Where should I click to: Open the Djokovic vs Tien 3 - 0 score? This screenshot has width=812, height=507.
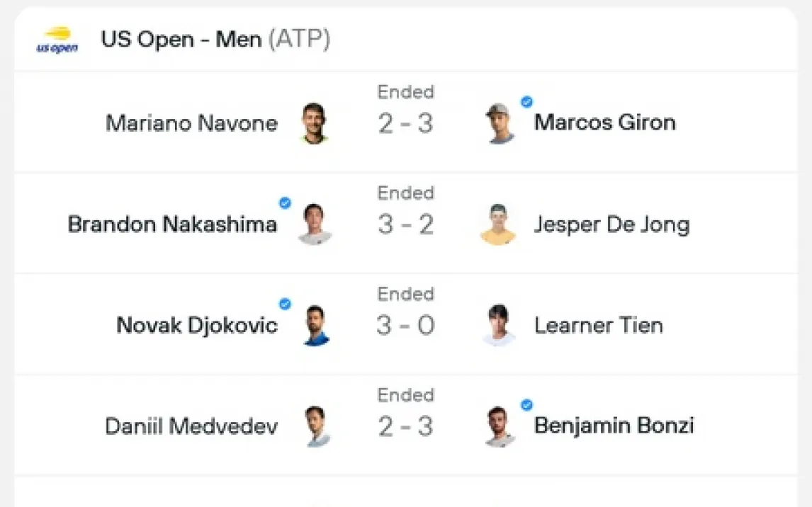(405, 326)
